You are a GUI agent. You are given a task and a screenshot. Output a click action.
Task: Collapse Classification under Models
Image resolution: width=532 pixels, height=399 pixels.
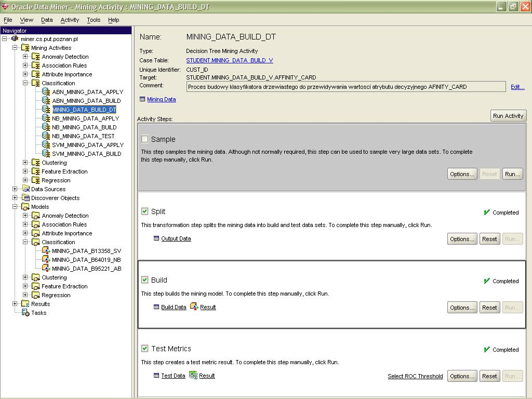pyautogui.click(x=25, y=242)
